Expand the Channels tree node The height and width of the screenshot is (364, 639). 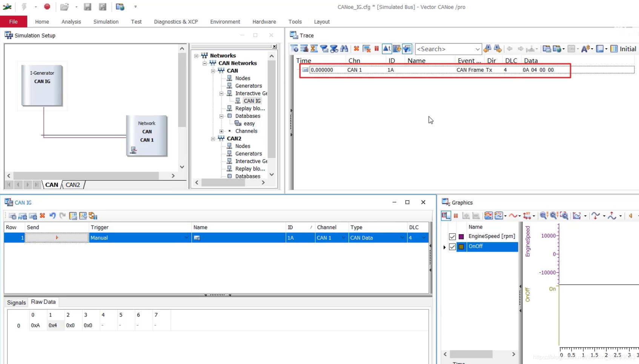click(221, 131)
